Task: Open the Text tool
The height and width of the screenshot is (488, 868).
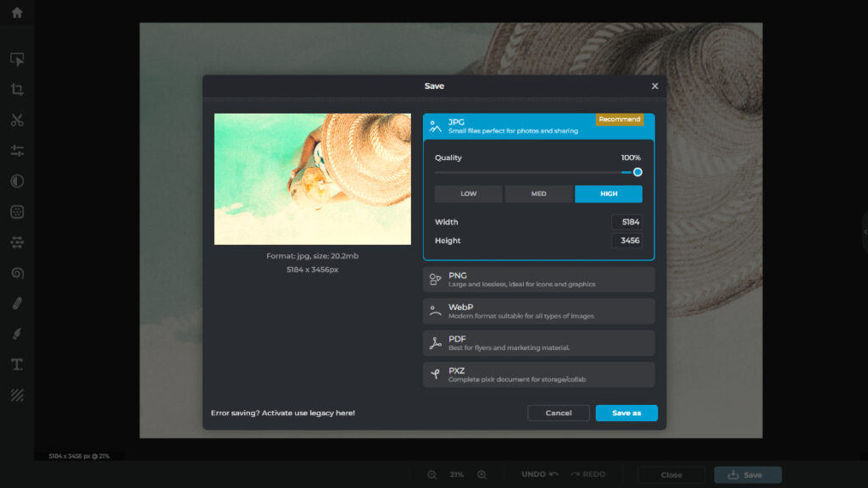Action: pyautogui.click(x=17, y=363)
